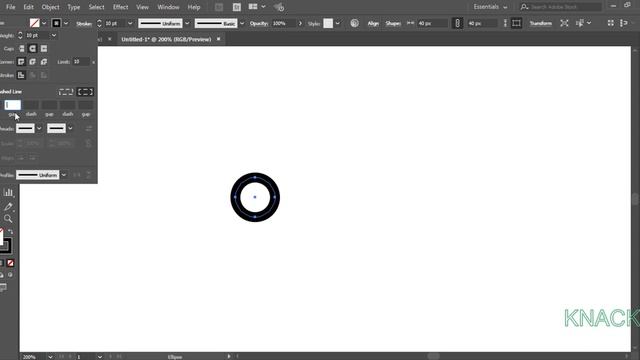
Task: Toggle constrain width and height proportions
Action: pos(458,23)
